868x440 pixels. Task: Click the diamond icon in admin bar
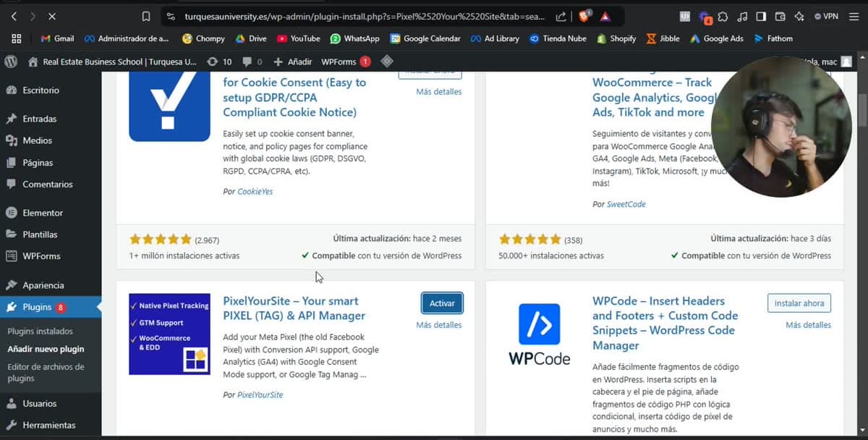387,62
